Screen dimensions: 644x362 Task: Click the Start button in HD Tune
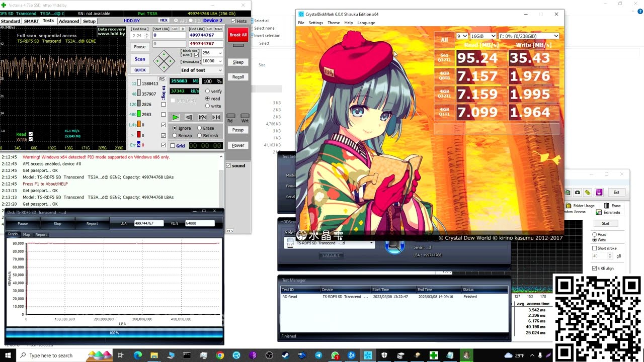[x=605, y=223]
